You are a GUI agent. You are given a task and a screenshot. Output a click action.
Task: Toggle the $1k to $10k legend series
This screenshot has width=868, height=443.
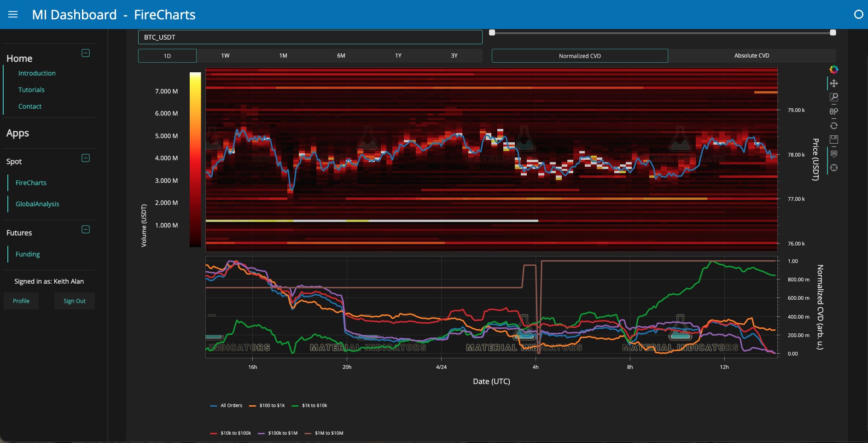coord(309,406)
